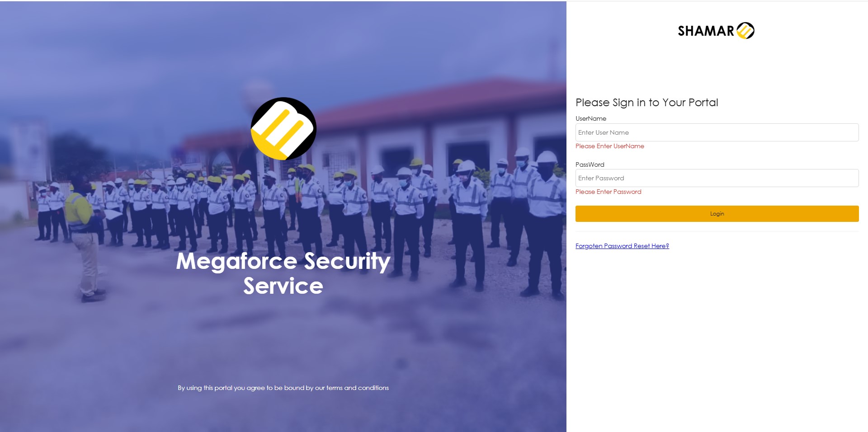Click the word Service in the banner
This screenshot has height=432, width=868.
283,286
